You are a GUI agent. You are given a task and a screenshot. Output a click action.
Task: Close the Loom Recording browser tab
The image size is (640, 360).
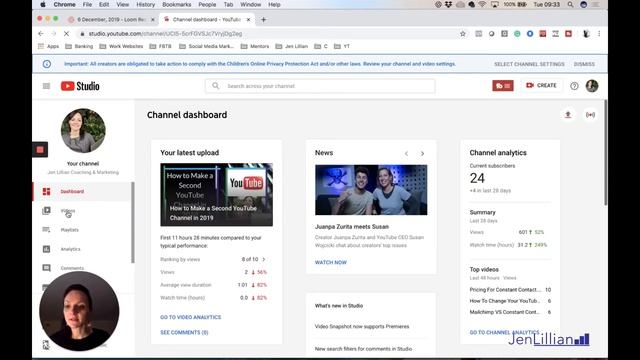click(x=153, y=20)
